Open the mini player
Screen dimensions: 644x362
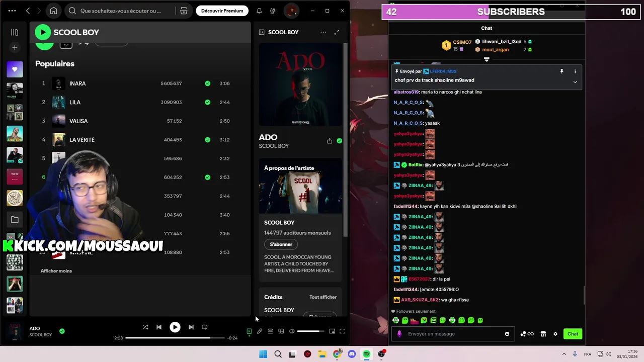pos(332,331)
